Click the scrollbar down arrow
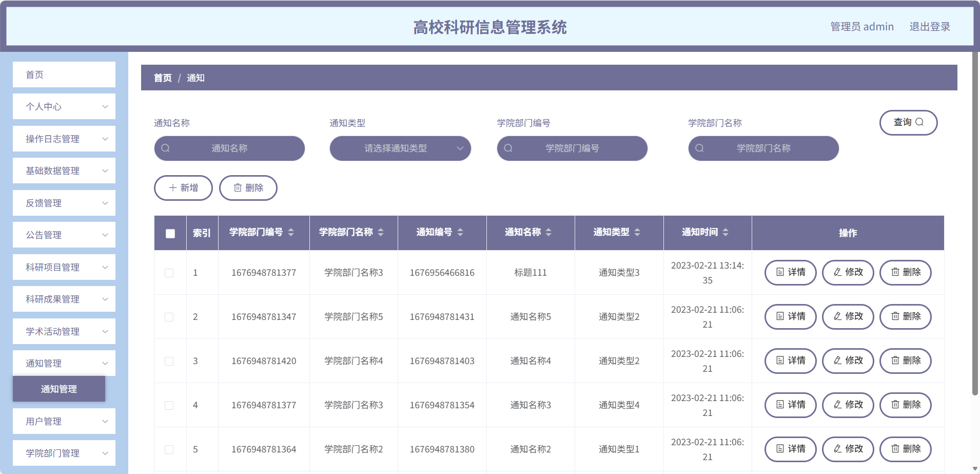This screenshot has height=474, width=980. [x=975, y=469]
